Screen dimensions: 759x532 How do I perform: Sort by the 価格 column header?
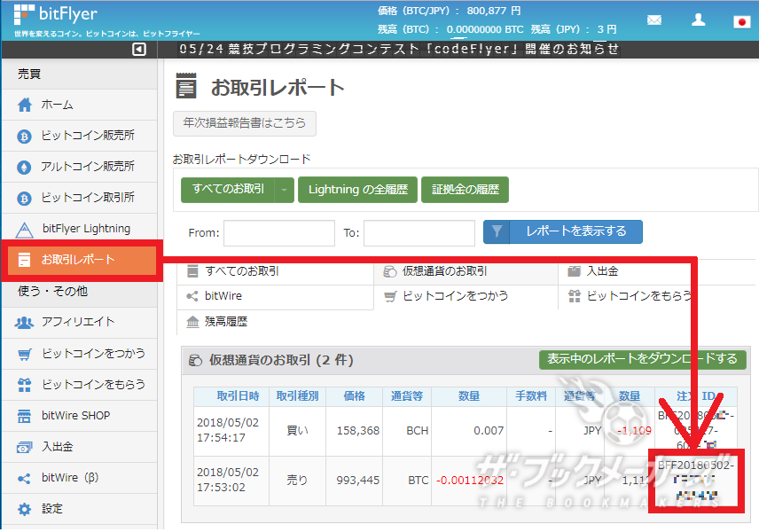pos(355,396)
